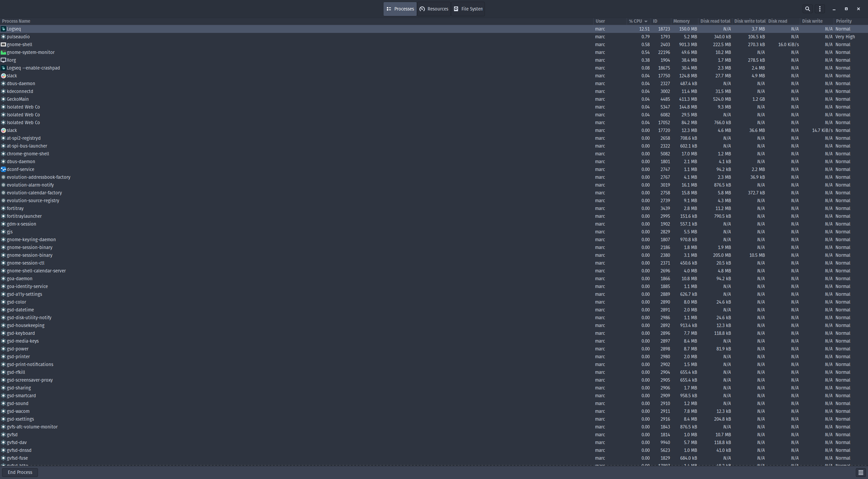Click the Process Name column header

(16, 21)
